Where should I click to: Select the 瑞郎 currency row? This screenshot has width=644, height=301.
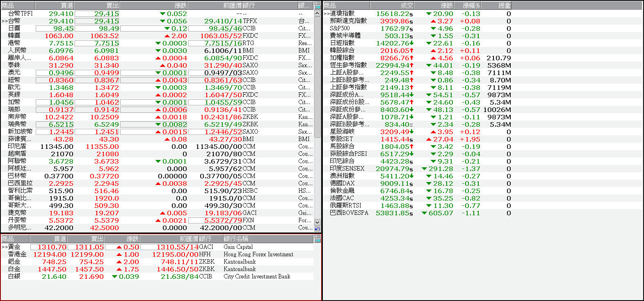click(158, 109)
